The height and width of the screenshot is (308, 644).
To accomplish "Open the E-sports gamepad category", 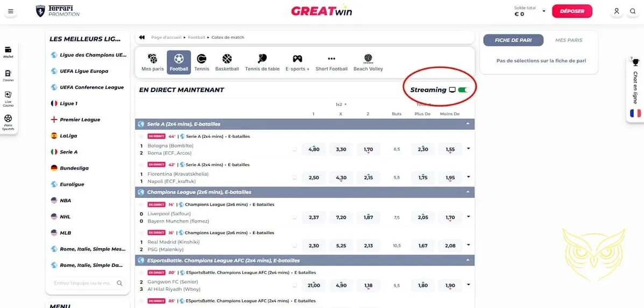I will tap(297, 62).
